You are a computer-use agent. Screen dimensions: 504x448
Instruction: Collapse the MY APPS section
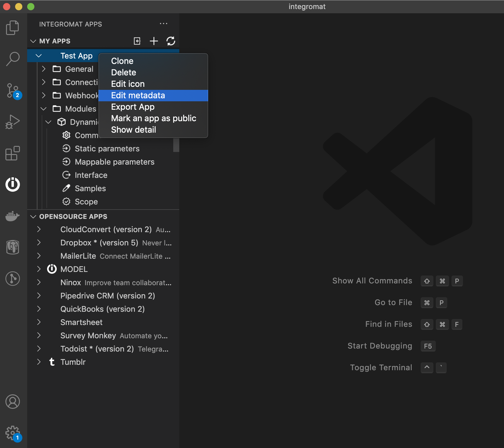coord(33,41)
